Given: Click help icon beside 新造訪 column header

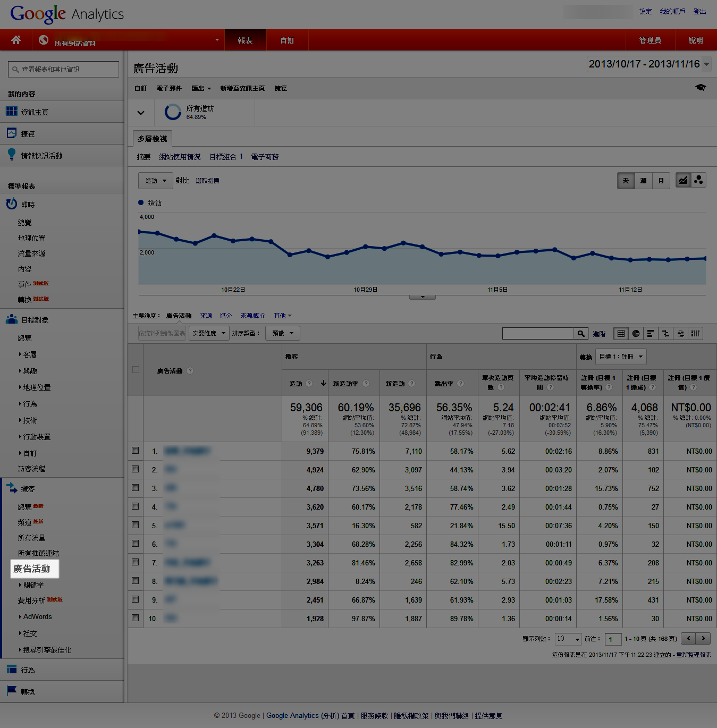Looking at the screenshot, I should [x=411, y=383].
